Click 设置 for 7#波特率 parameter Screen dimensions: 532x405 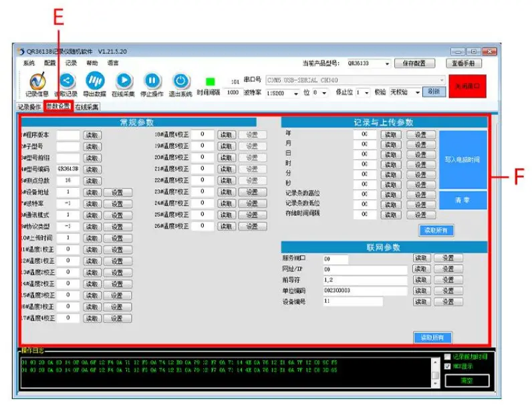pos(118,205)
